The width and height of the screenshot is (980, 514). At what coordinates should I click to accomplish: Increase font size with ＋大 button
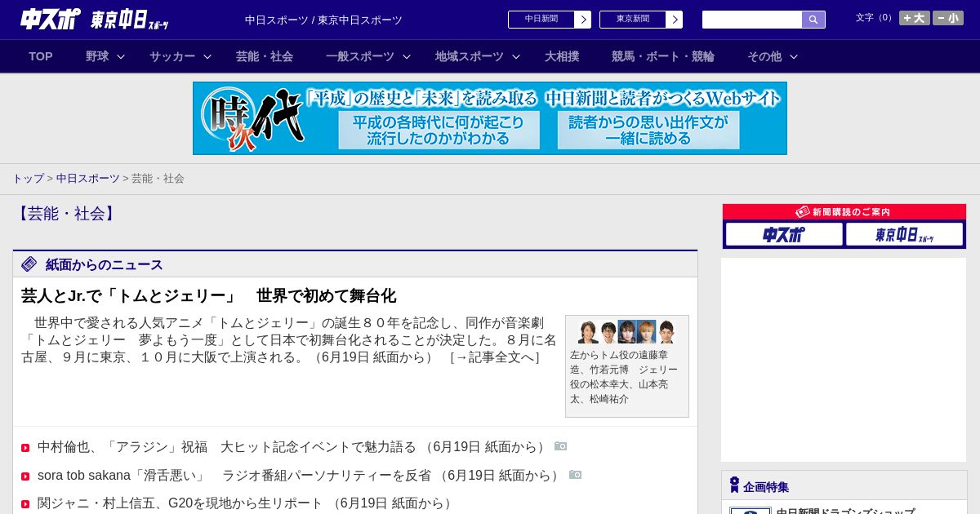915,18
